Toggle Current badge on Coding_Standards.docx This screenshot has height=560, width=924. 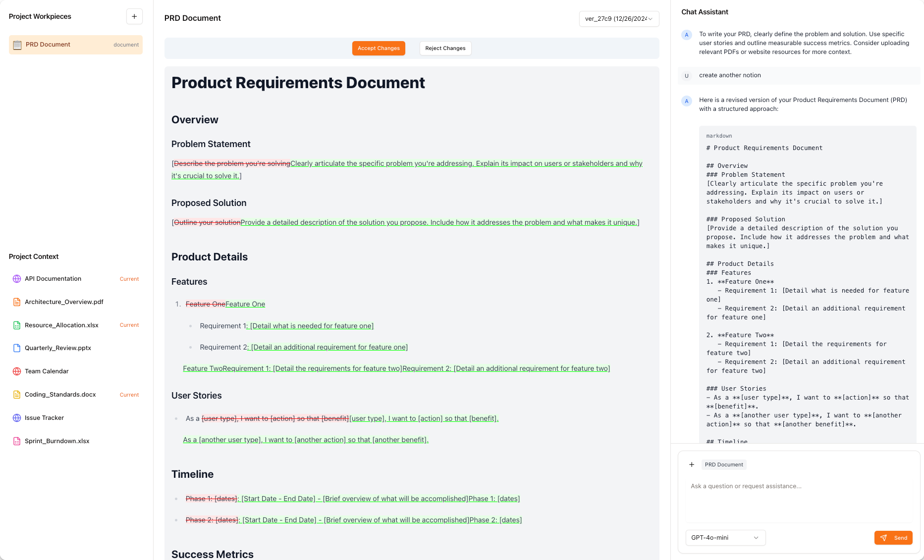coord(129,395)
